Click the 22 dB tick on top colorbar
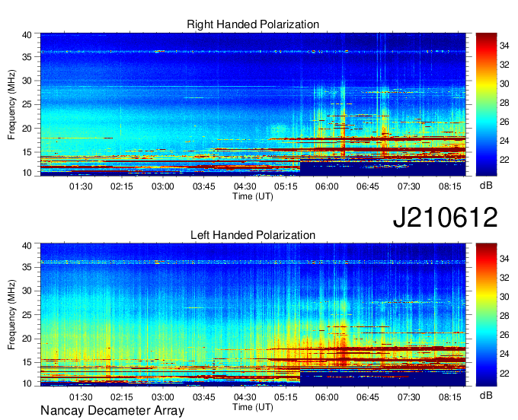Viewport: 518px width, 420px height. [504, 160]
